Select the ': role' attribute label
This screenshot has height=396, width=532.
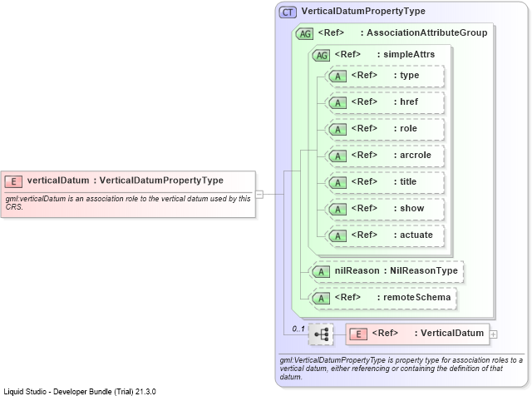(406, 128)
